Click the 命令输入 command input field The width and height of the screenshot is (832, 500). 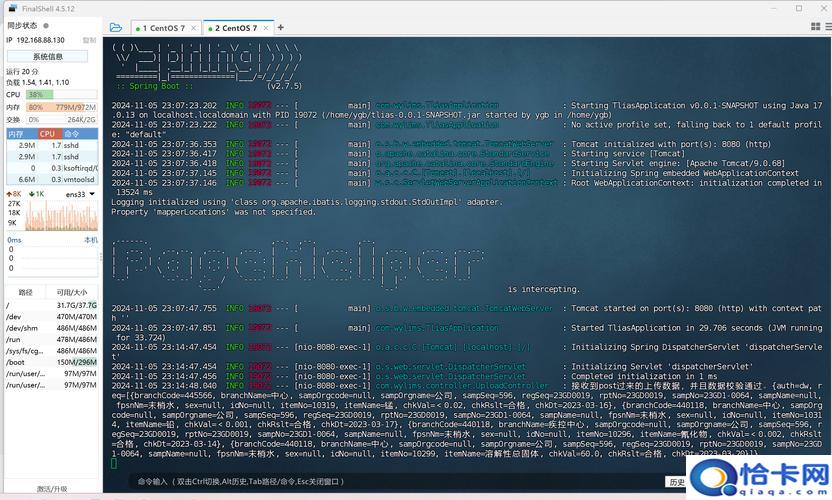(395, 481)
